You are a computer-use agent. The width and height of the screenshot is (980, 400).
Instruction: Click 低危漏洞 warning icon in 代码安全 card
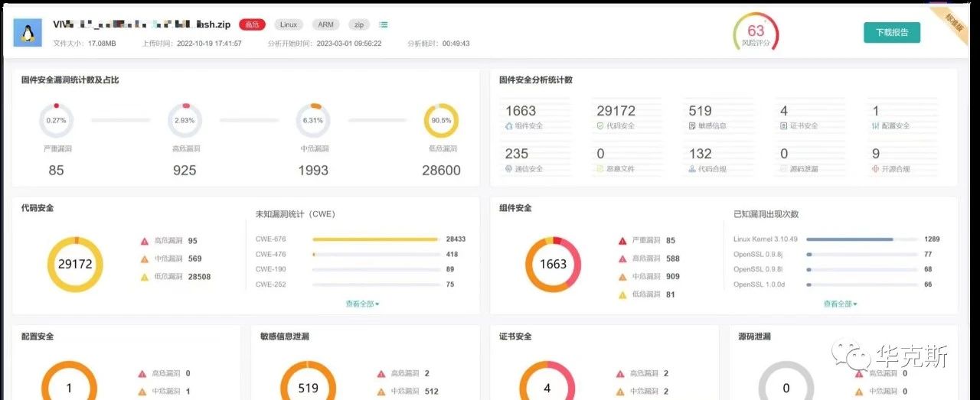[x=144, y=277]
